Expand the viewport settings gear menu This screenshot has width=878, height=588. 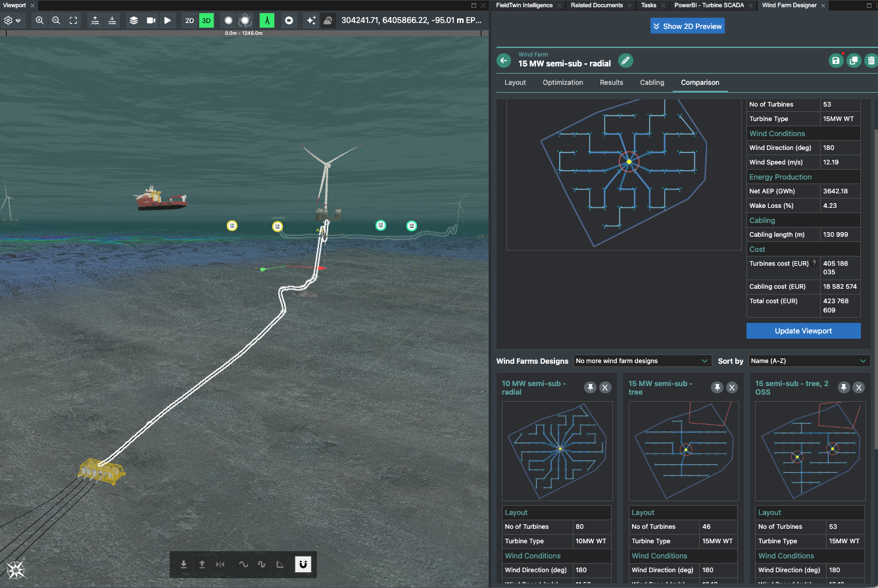coord(12,20)
